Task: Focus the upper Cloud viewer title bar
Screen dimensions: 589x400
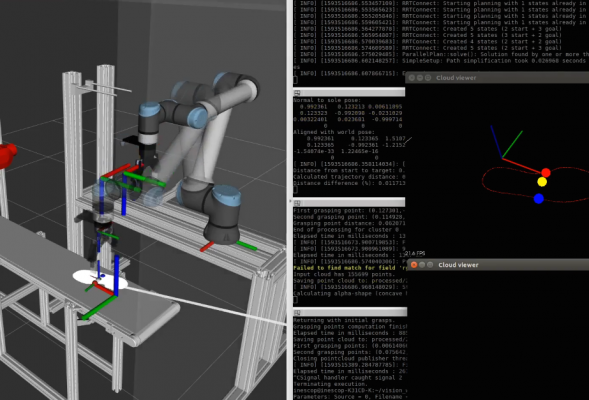Action: pyautogui.click(x=497, y=78)
